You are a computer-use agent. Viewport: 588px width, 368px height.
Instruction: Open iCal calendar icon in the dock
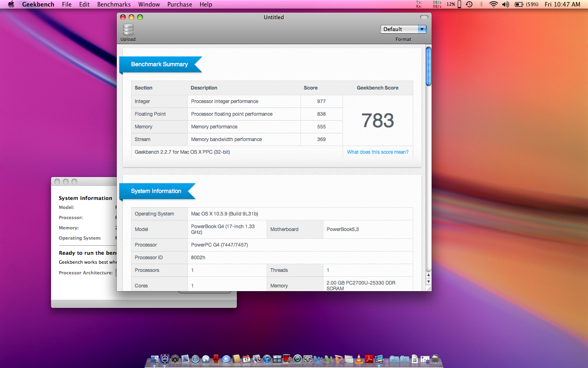[246, 359]
